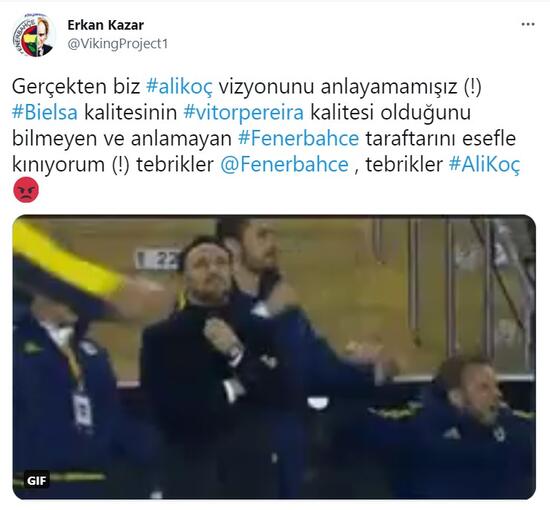Open the lowercase #alikoç hashtag
The height and width of the screenshot is (510, 550).
tap(179, 87)
